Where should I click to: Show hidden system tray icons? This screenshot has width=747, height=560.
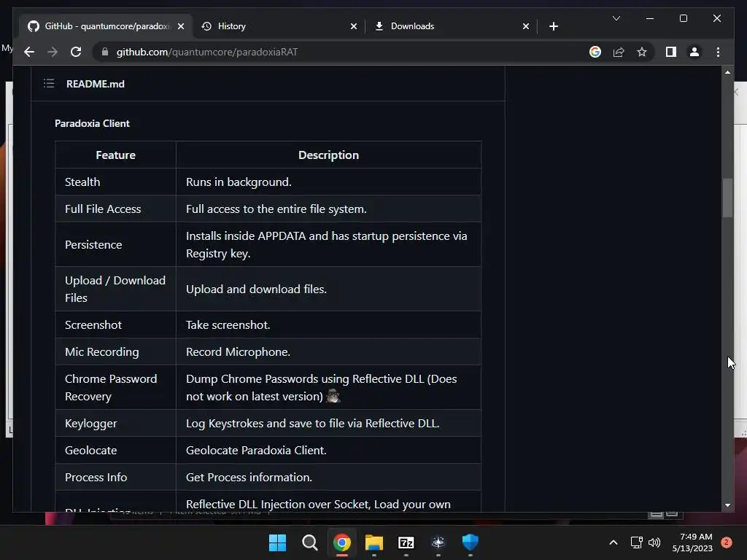coord(614,542)
